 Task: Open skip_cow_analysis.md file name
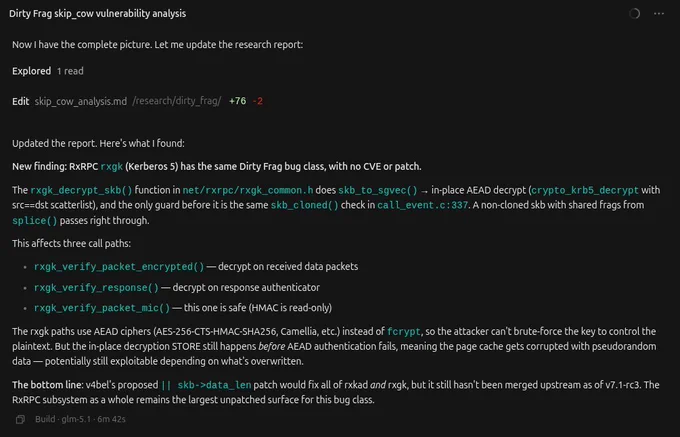(81, 101)
